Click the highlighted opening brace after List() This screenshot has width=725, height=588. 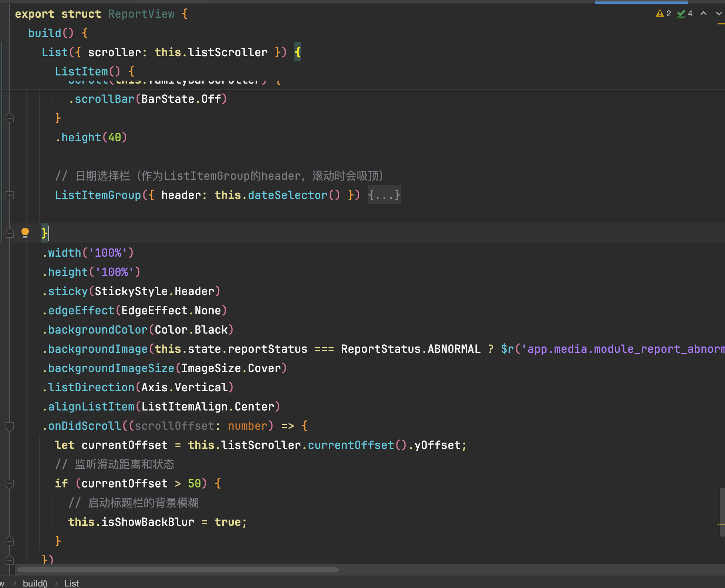(x=298, y=52)
